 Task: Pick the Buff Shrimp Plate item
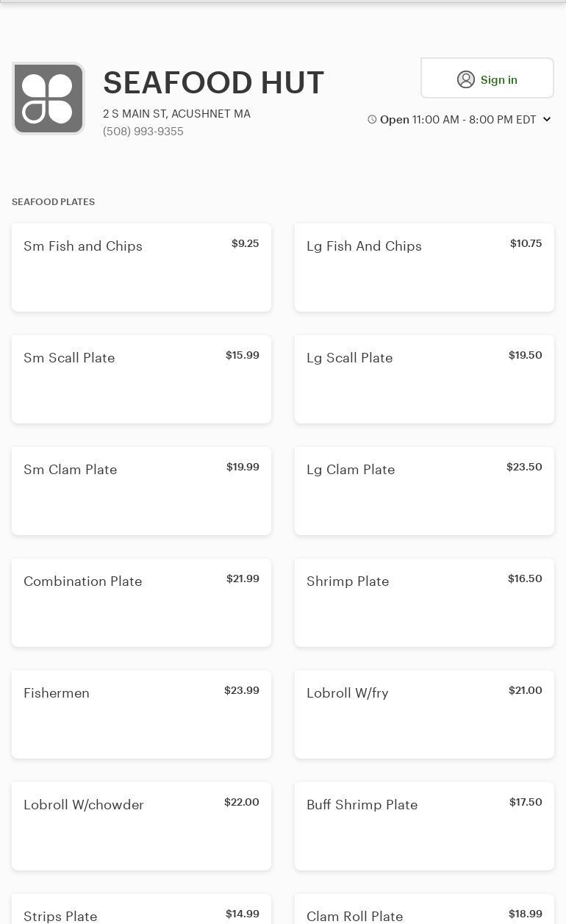point(424,826)
